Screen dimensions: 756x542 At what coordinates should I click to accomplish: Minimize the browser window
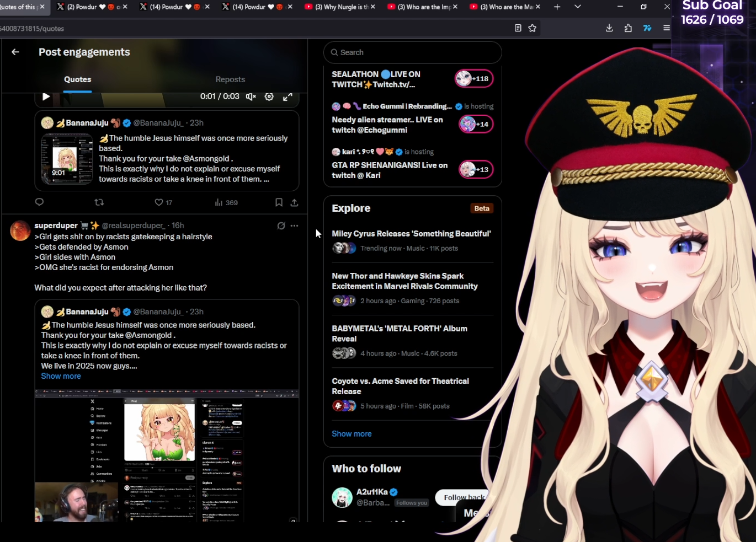coord(620,7)
